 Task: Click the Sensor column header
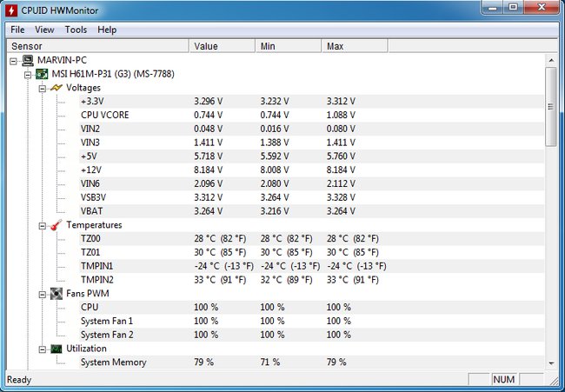tap(98, 46)
